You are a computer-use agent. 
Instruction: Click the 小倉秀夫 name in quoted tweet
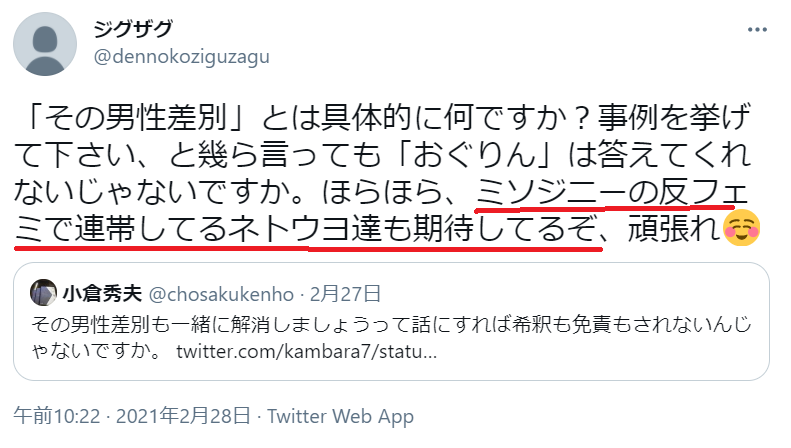coord(102,294)
